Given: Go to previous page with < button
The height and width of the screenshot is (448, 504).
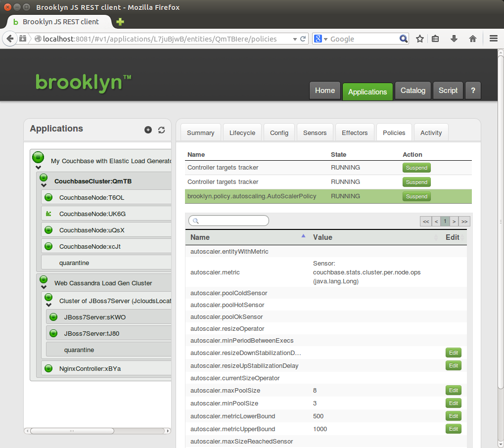Looking at the screenshot, I should (x=436, y=222).
